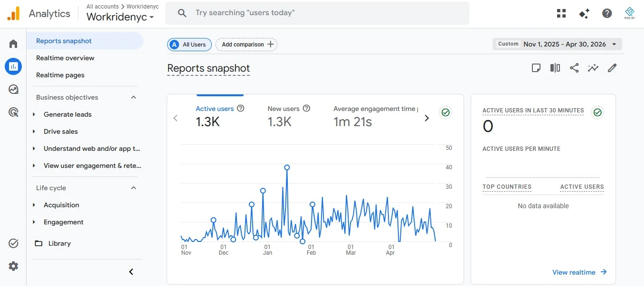This screenshot has width=644, height=286.
Task: Click the Active users in last 30 minutes label
Action: 533,111
